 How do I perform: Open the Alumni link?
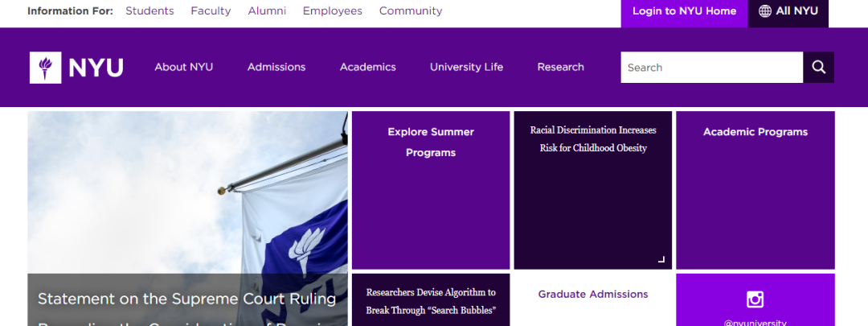pyautogui.click(x=267, y=11)
